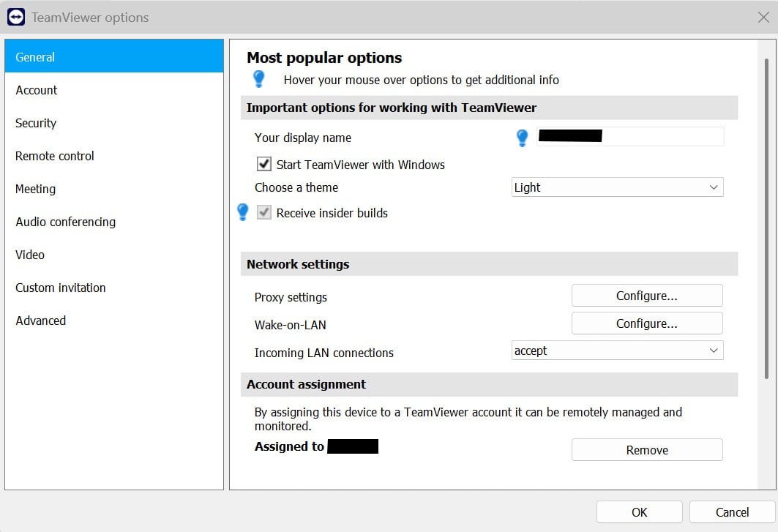The height and width of the screenshot is (532, 778).
Task: Click 'Important options for working with TeamViewer' header
Action: (x=489, y=108)
